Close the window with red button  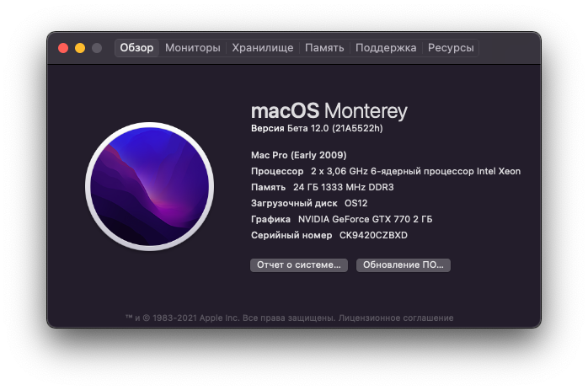click(x=63, y=48)
